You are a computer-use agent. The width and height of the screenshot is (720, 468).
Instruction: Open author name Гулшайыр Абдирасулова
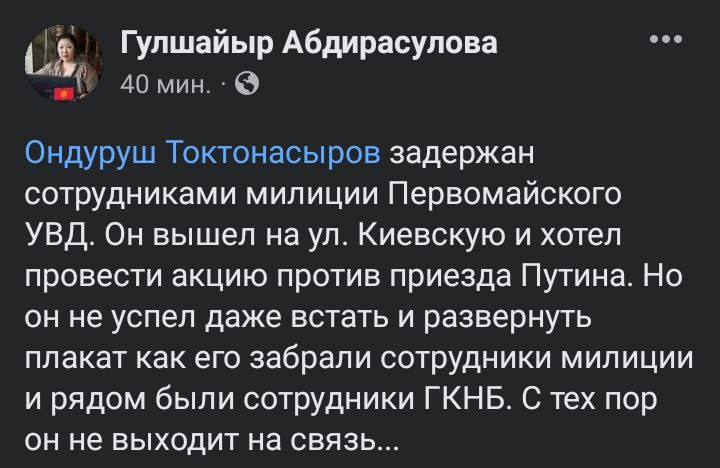pyautogui.click(x=309, y=43)
